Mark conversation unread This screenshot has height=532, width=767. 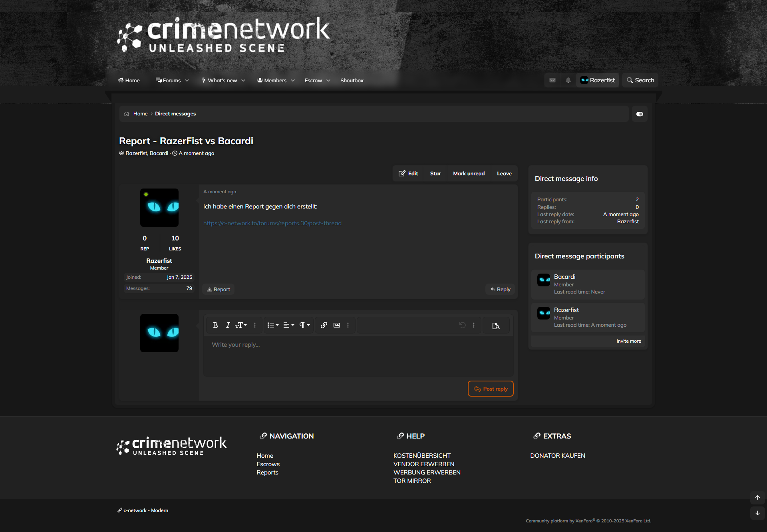[x=469, y=173]
